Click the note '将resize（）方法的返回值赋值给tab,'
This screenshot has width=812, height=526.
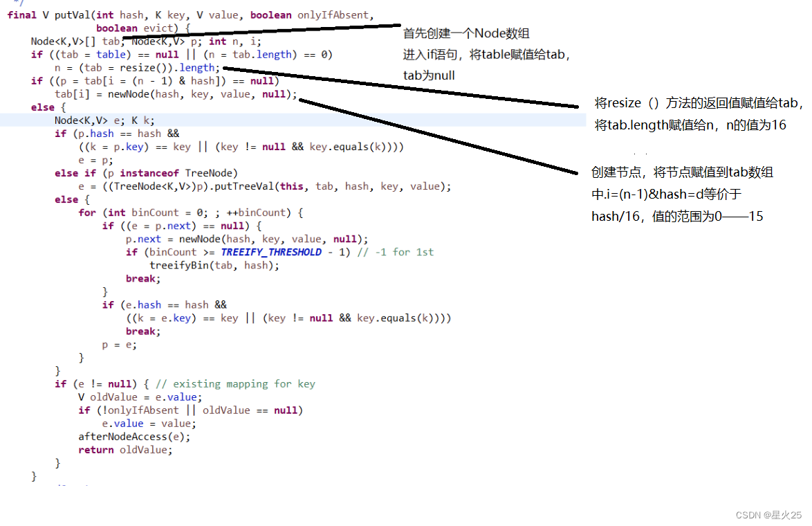point(699,103)
